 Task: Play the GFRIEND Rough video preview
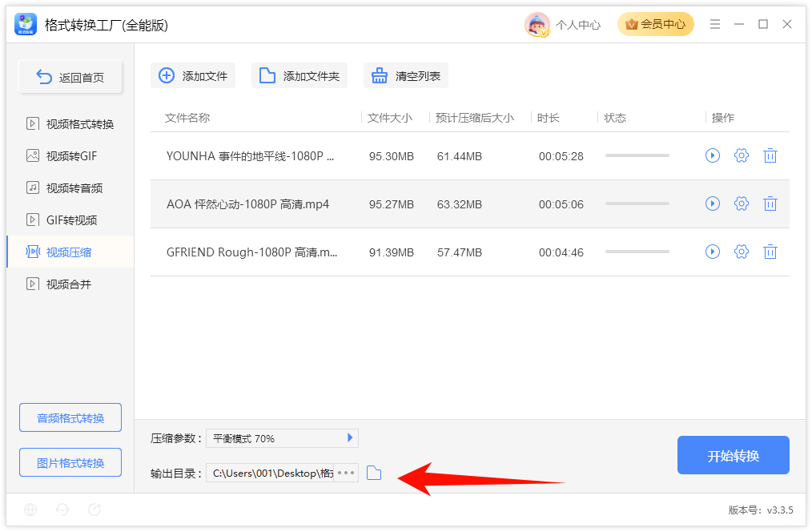713,252
